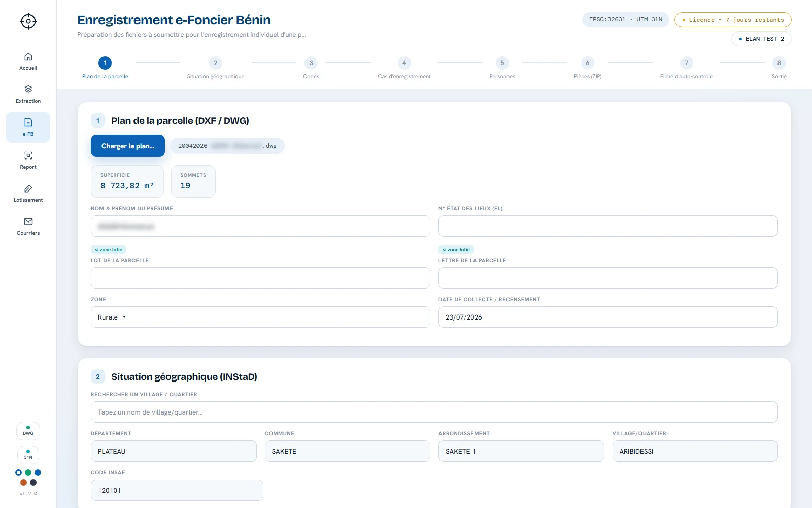Click the Charger le plan button

tap(128, 146)
